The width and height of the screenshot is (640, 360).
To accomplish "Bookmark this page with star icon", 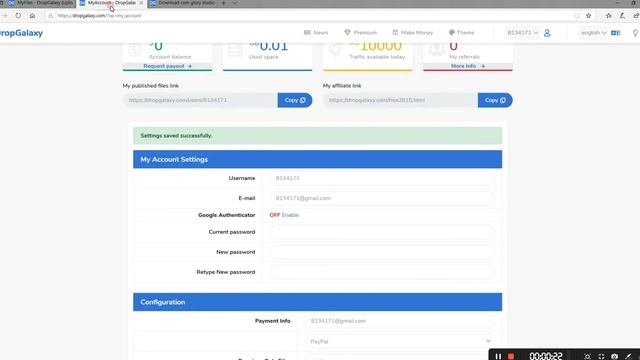I will click(x=589, y=16).
